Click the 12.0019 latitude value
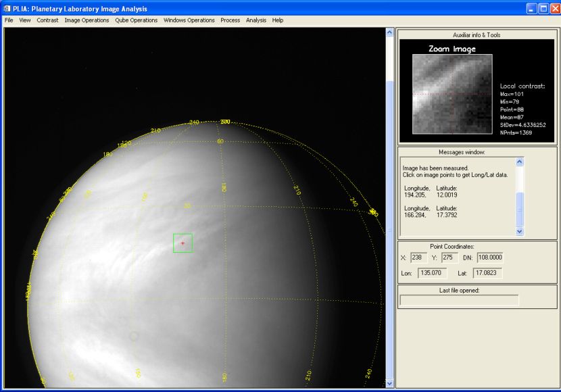The height and width of the screenshot is (392, 561). (447, 195)
